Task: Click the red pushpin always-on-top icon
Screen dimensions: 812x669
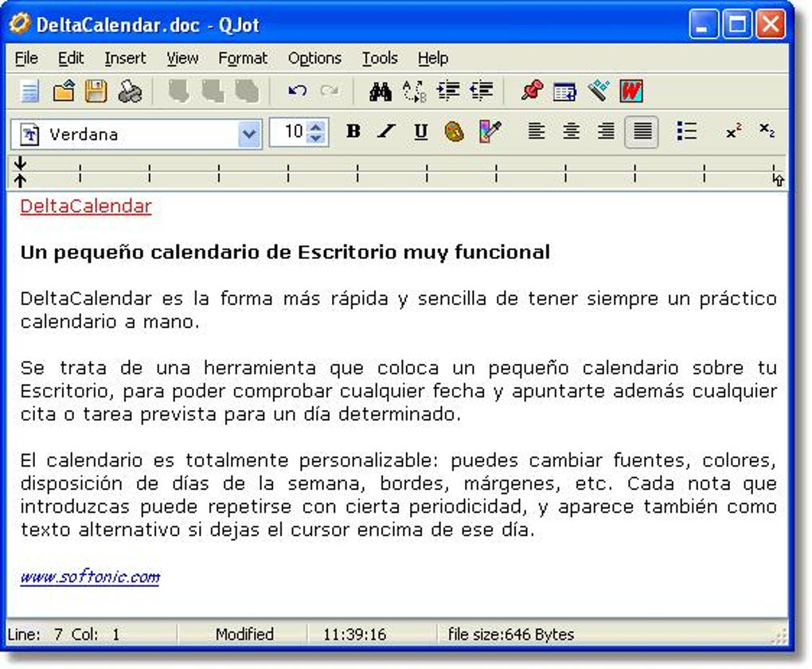Action: point(532,92)
